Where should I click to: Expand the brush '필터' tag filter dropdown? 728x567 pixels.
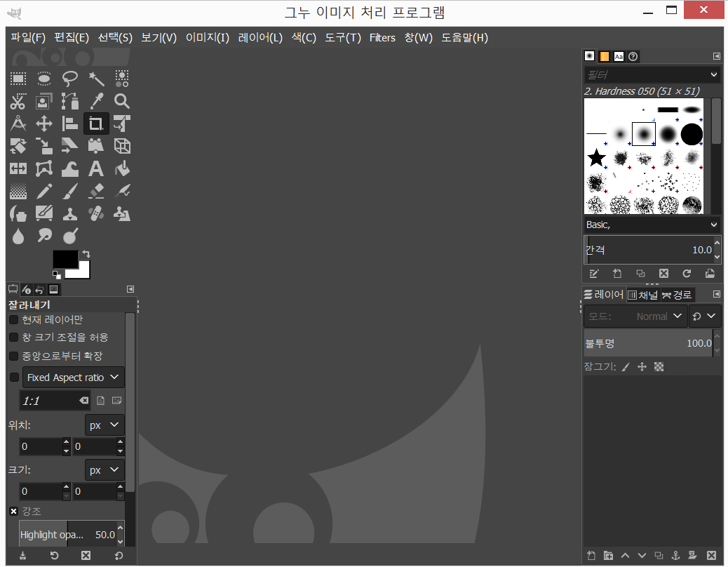click(713, 74)
